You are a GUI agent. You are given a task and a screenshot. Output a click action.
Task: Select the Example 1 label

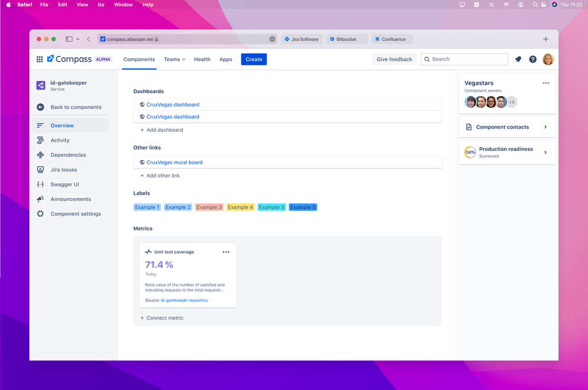pos(147,207)
